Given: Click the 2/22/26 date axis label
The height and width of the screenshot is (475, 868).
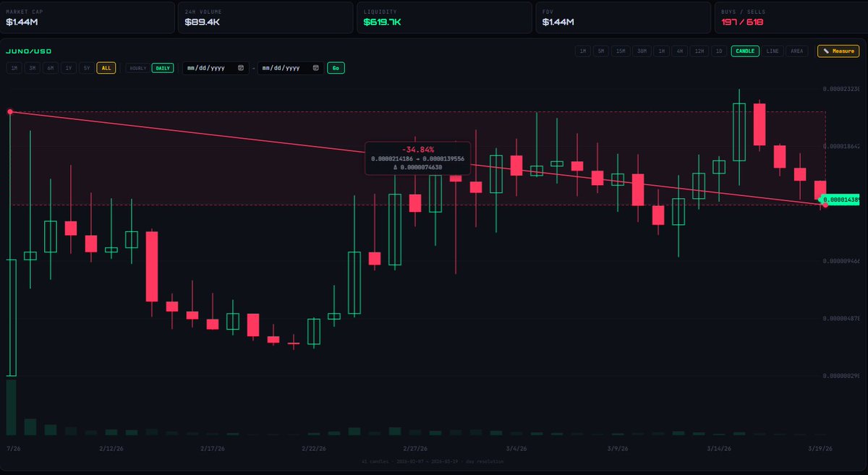Looking at the screenshot, I should [312, 448].
